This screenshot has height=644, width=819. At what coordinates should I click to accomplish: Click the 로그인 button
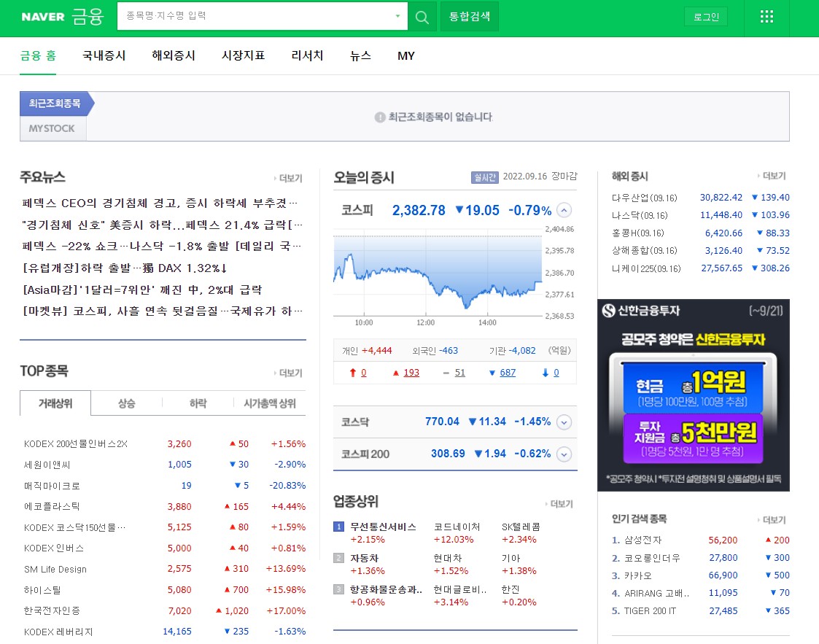tap(706, 17)
